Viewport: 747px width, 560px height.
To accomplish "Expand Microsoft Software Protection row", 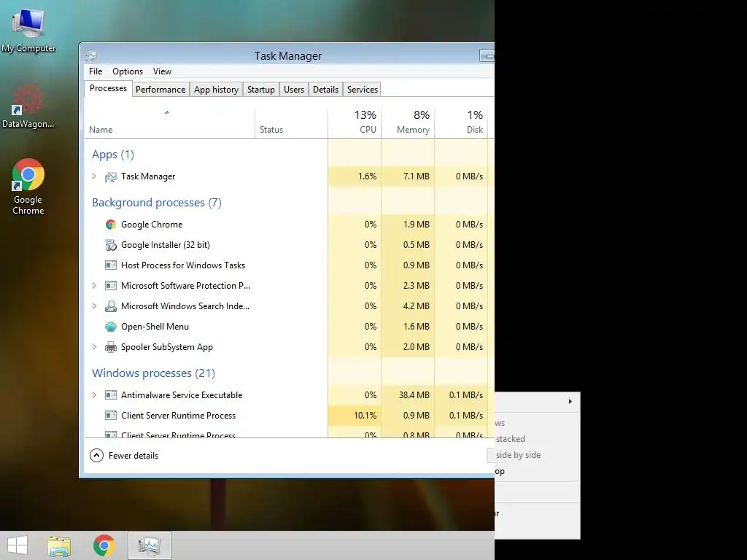I will (94, 286).
